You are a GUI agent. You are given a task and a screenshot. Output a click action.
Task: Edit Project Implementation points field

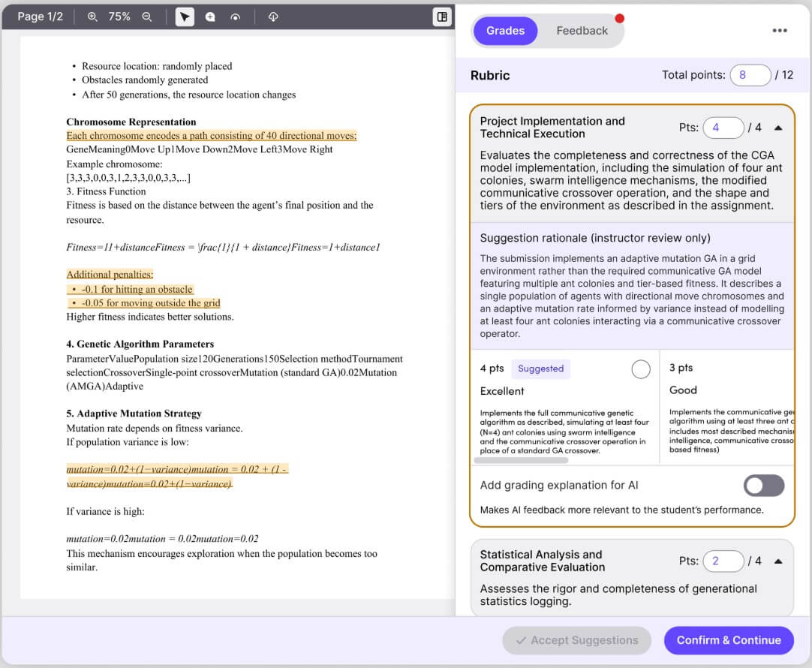pyautogui.click(x=723, y=128)
